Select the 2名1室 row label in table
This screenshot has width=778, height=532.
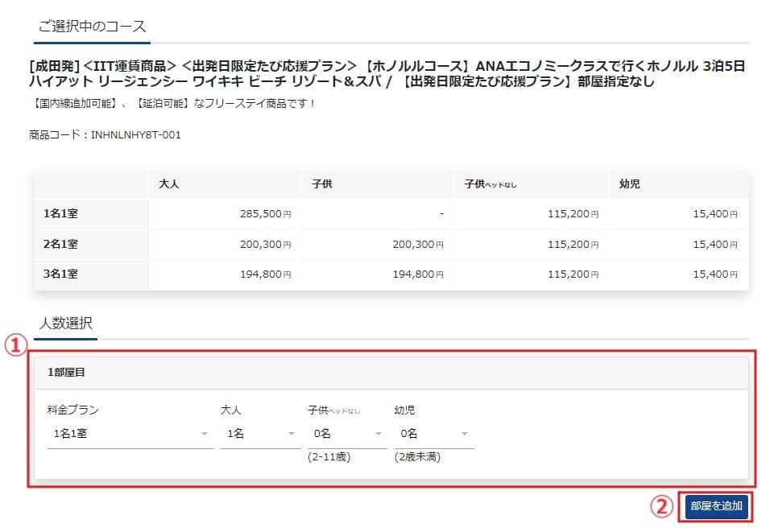click(61, 244)
